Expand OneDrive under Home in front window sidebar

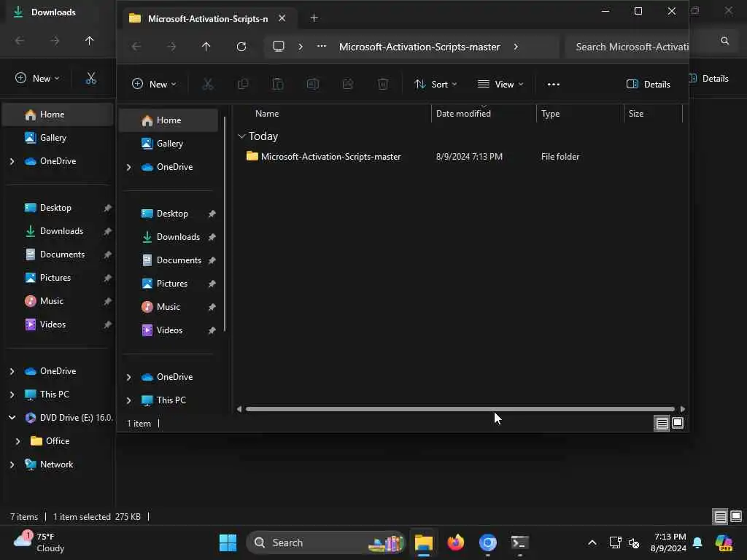pyautogui.click(x=128, y=167)
